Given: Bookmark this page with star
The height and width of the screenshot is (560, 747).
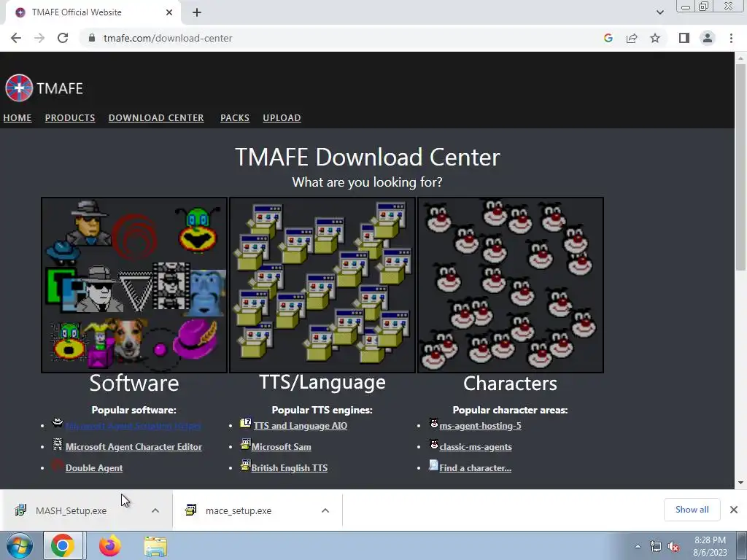Looking at the screenshot, I should point(655,38).
